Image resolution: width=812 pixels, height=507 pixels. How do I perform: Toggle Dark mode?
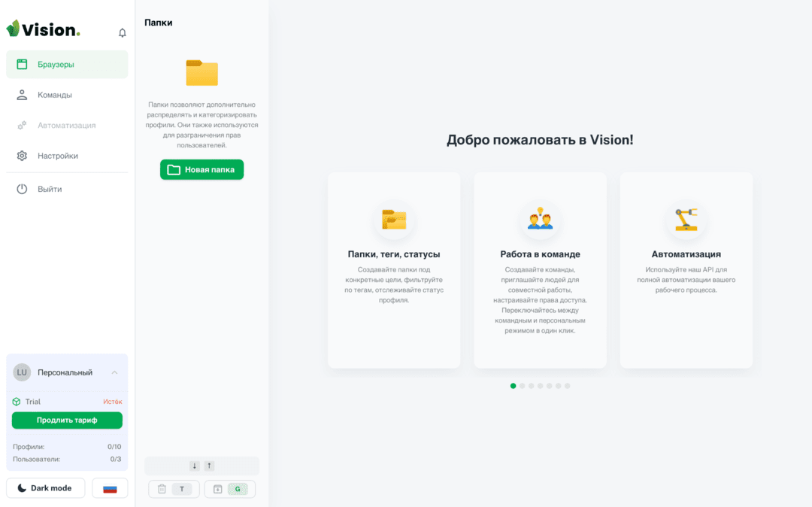point(46,488)
